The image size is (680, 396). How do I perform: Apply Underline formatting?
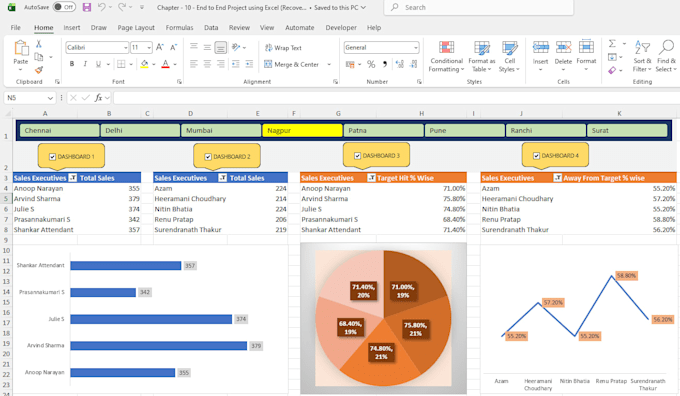(x=98, y=64)
